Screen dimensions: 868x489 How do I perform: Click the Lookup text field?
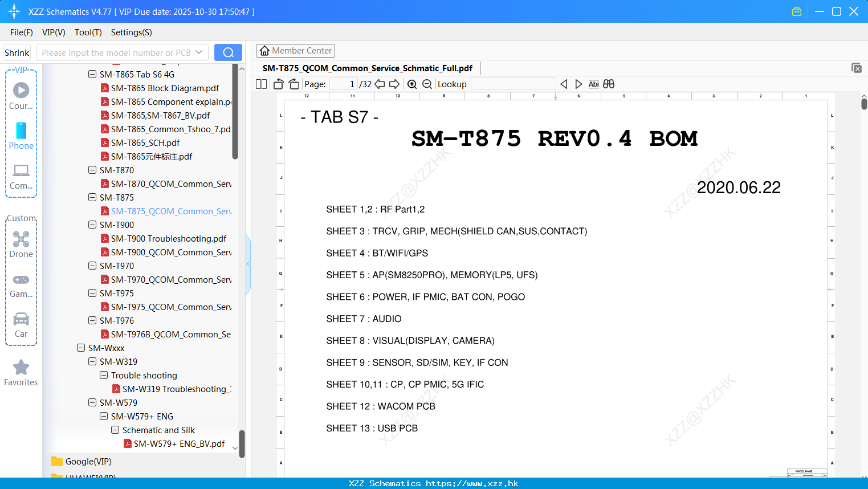click(513, 84)
